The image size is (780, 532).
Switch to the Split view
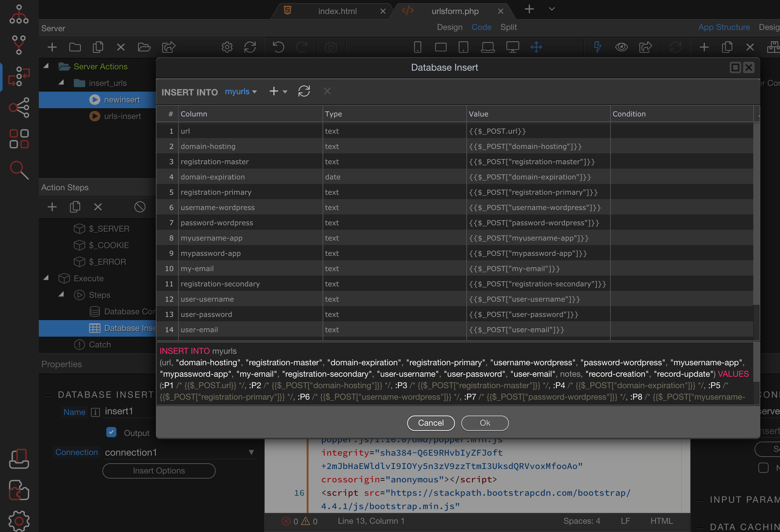(508, 27)
